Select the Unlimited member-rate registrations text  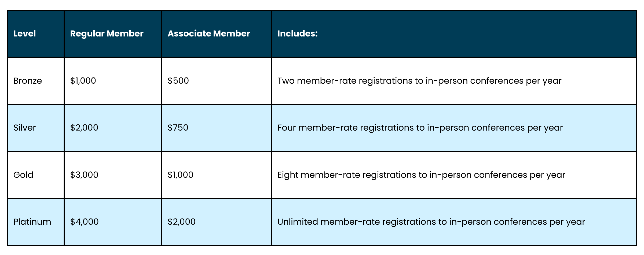pyautogui.click(x=431, y=222)
